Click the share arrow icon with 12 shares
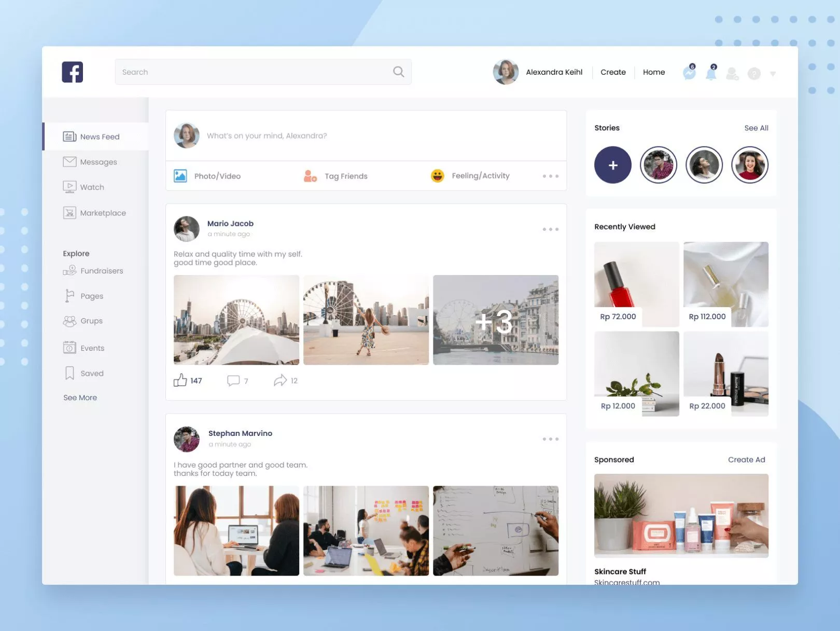 pyautogui.click(x=280, y=380)
